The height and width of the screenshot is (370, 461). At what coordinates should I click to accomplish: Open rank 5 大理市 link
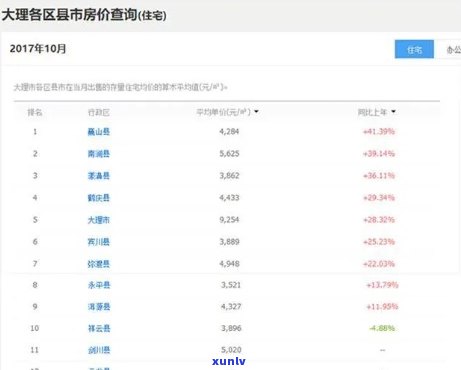point(99,220)
